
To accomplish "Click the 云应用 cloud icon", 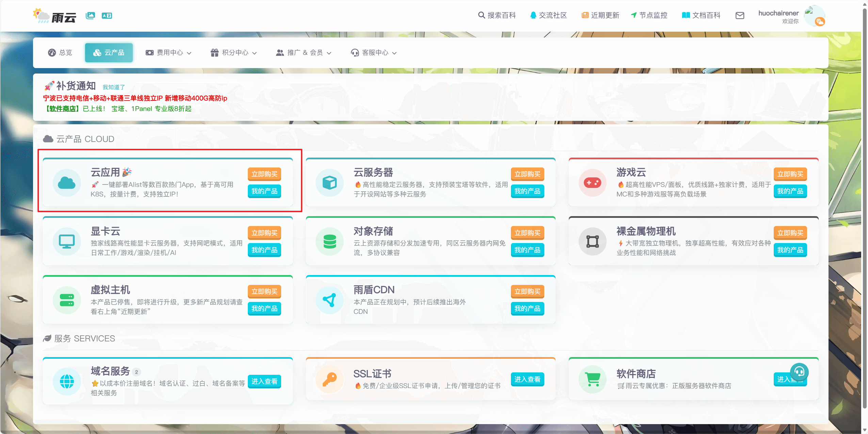I will click(x=67, y=183).
